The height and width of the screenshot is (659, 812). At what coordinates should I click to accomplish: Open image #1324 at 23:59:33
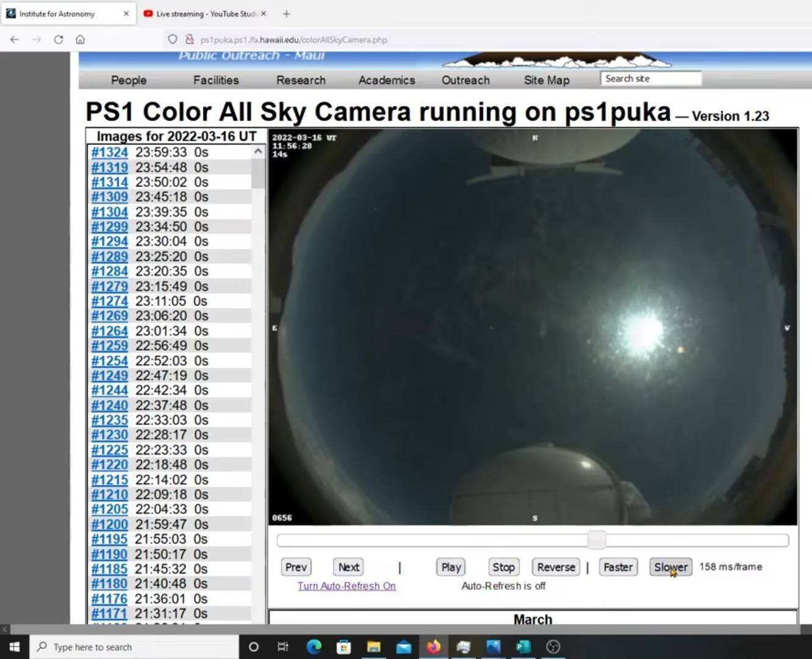[109, 153]
